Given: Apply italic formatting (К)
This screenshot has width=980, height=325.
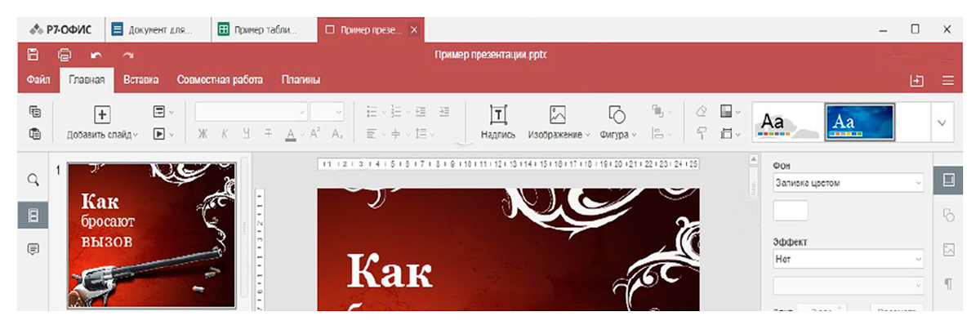Looking at the screenshot, I should click(x=224, y=135).
